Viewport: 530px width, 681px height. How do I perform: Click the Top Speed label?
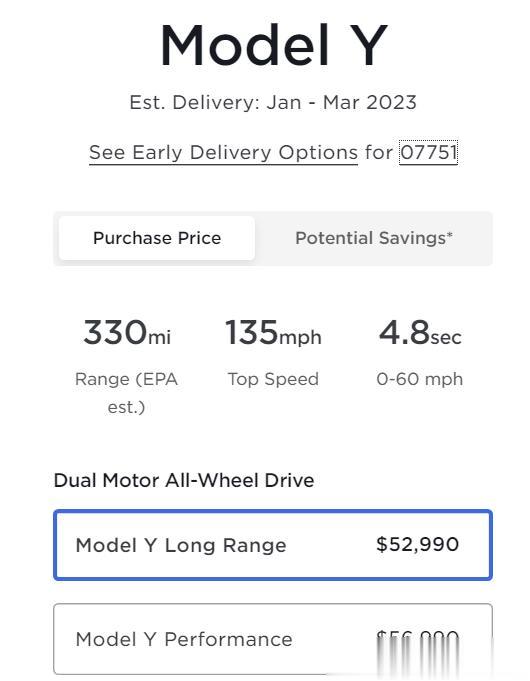[x=273, y=379]
